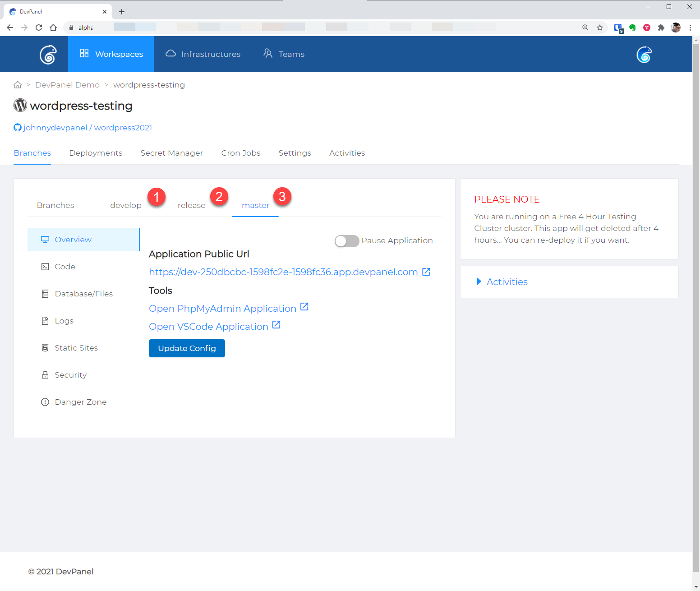Click the Update Config button

[187, 348]
